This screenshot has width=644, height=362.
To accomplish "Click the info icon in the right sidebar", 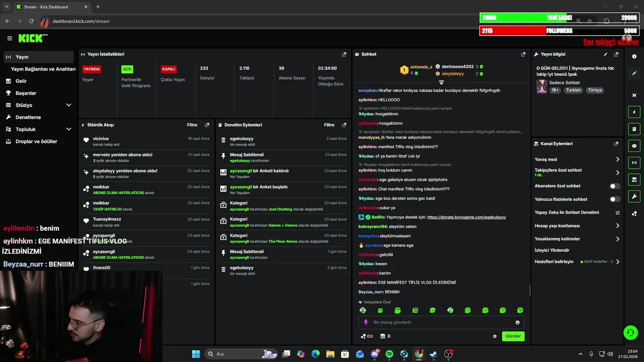I will point(634,56).
